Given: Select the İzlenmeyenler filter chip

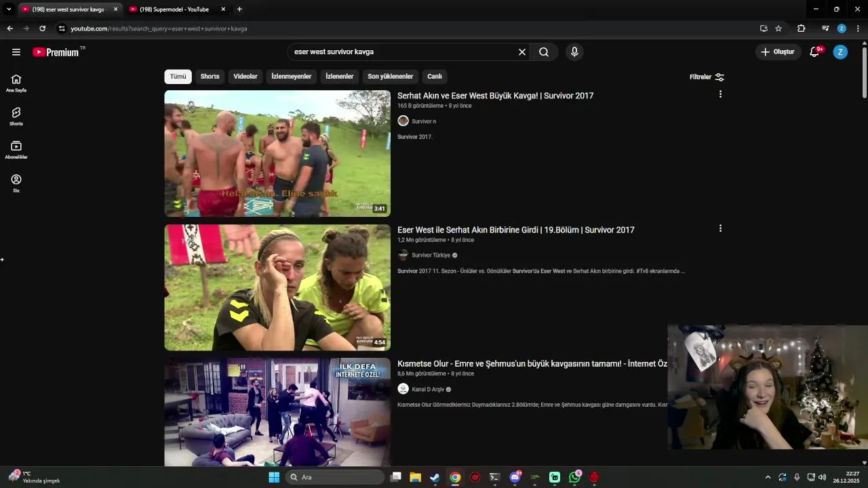Looking at the screenshot, I should tap(292, 77).
